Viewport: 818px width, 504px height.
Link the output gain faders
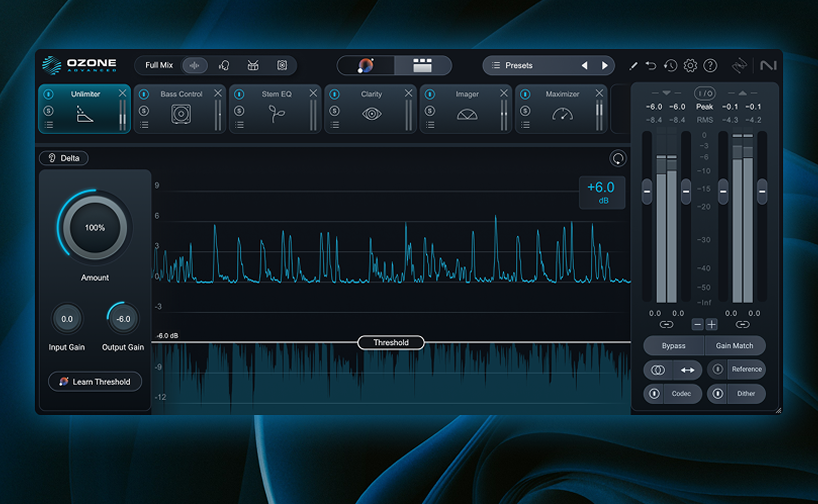coord(742,325)
